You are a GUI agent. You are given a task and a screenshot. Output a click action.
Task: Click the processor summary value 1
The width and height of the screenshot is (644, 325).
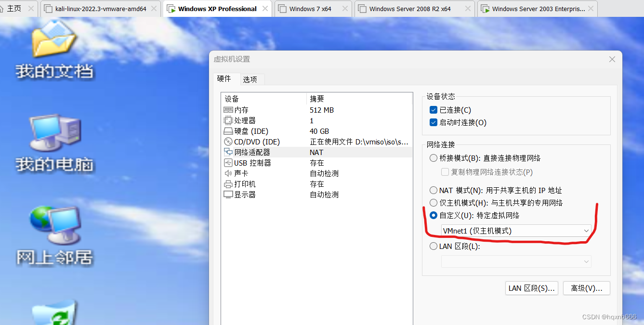tap(312, 120)
